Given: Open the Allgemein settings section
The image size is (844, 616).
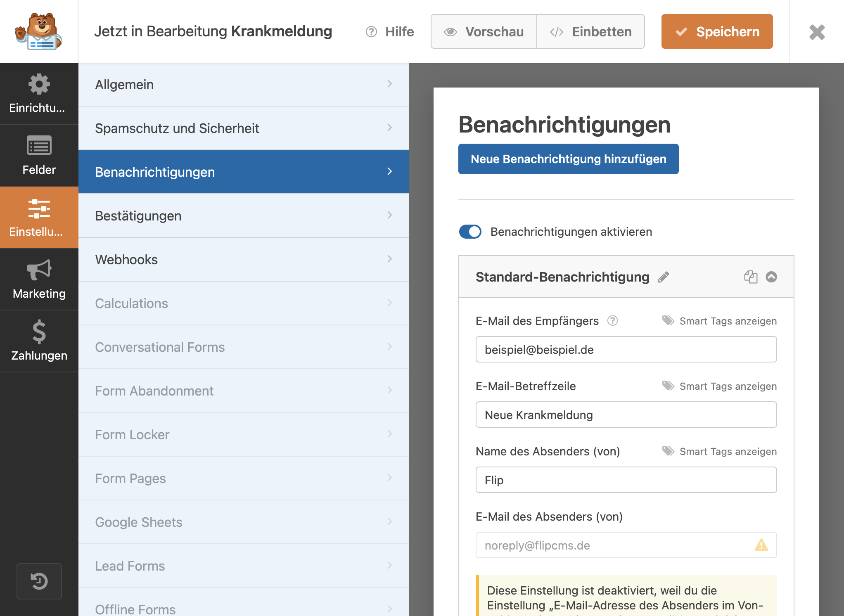Looking at the screenshot, I should (x=244, y=85).
